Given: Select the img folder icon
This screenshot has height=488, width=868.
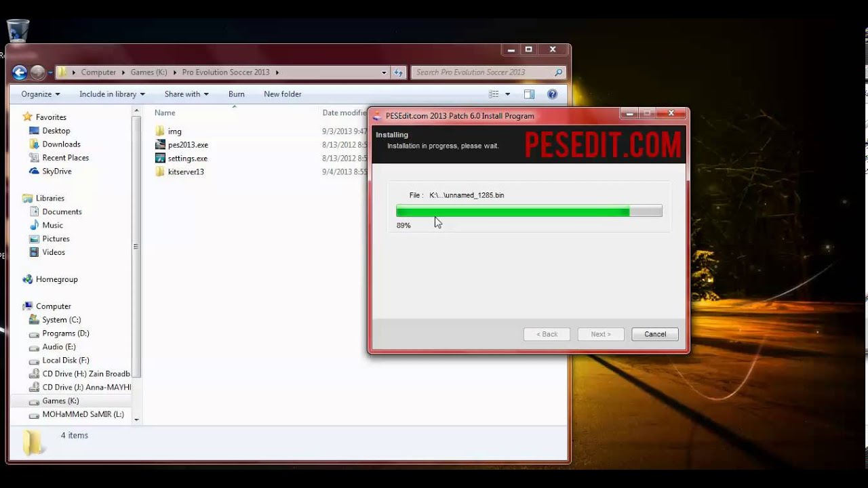Looking at the screenshot, I should coord(160,131).
